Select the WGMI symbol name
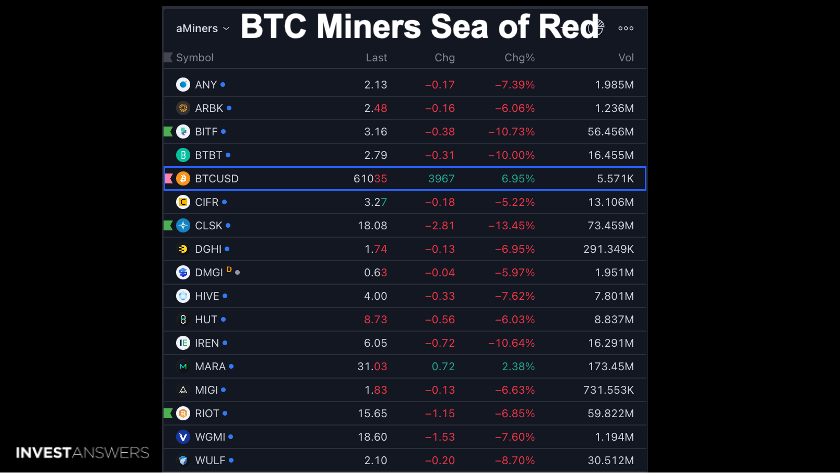Image resolution: width=840 pixels, height=473 pixels. [210, 437]
